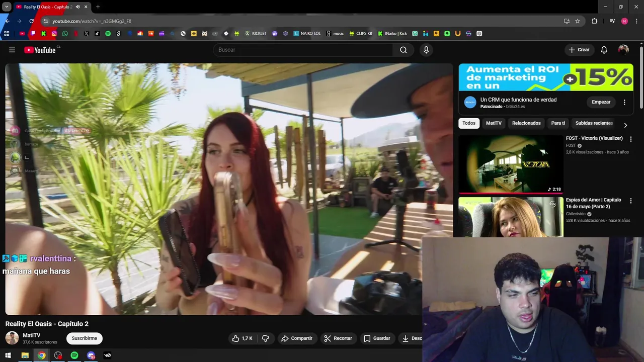This screenshot has height=362, width=644.
Task: Open Spotify from the taskbar
Action: [74, 355]
